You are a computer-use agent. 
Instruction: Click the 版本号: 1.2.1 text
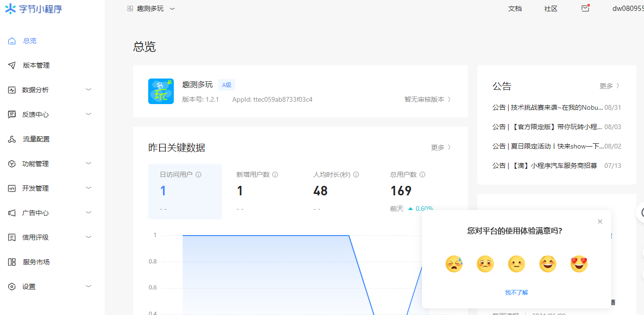pos(200,99)
